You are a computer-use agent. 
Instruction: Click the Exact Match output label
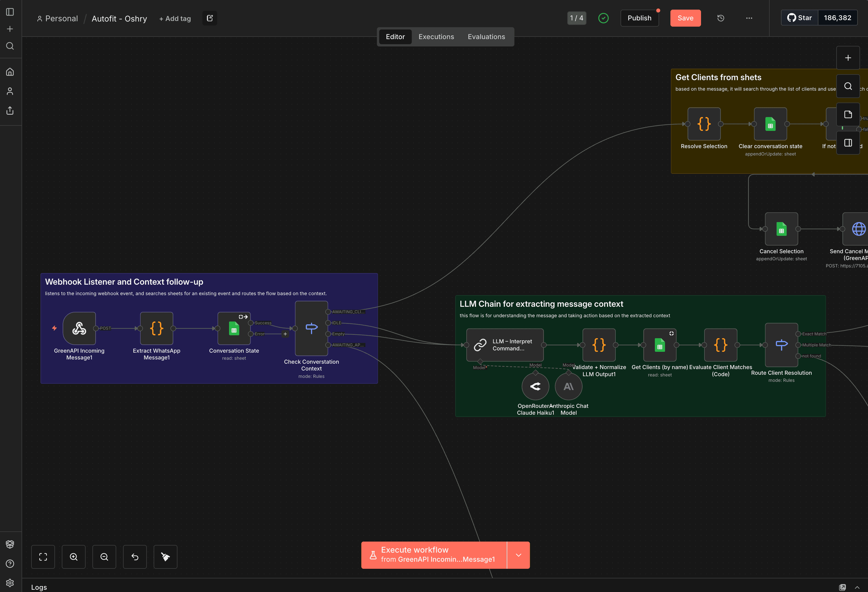[x=814, y=334]
